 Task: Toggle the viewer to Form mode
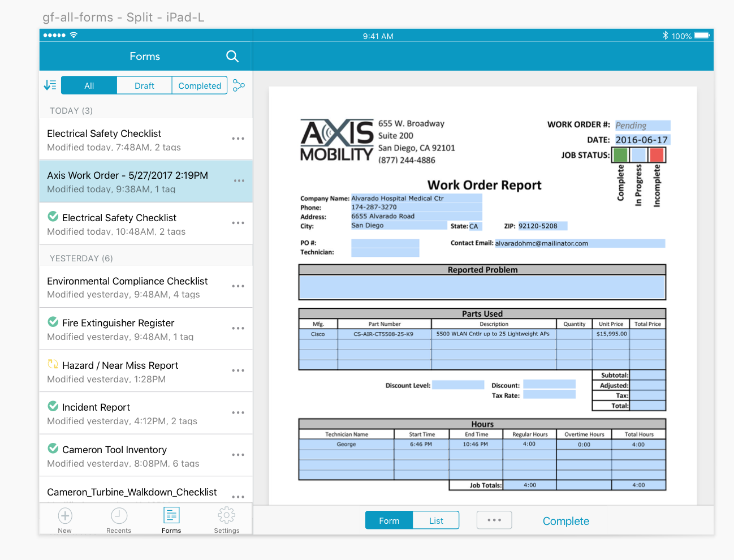click(389, 520)
